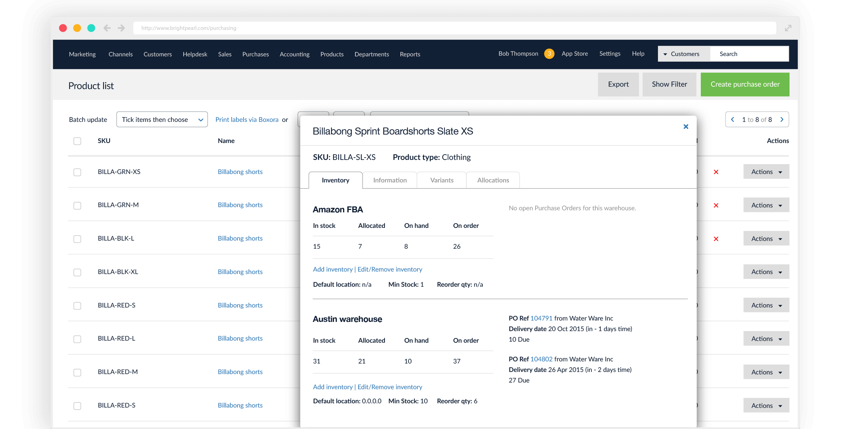Click the browser forward arrow

click(121, 28)
